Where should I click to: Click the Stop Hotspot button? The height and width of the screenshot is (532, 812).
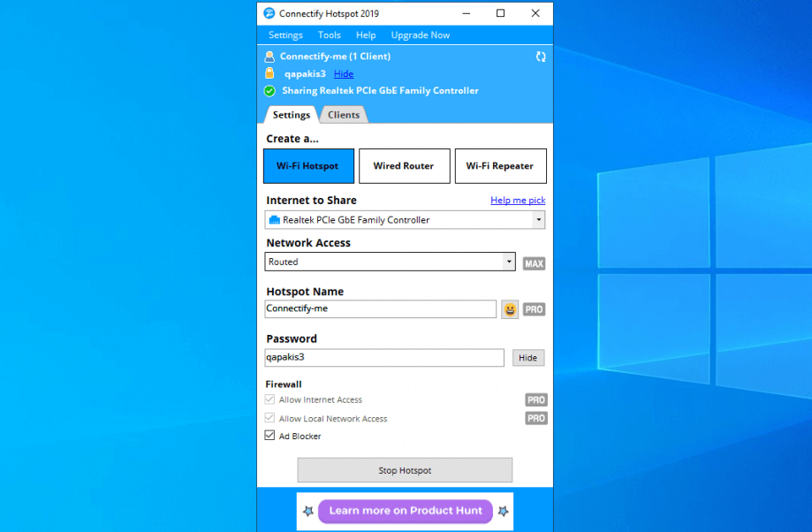tap(405, 469)
